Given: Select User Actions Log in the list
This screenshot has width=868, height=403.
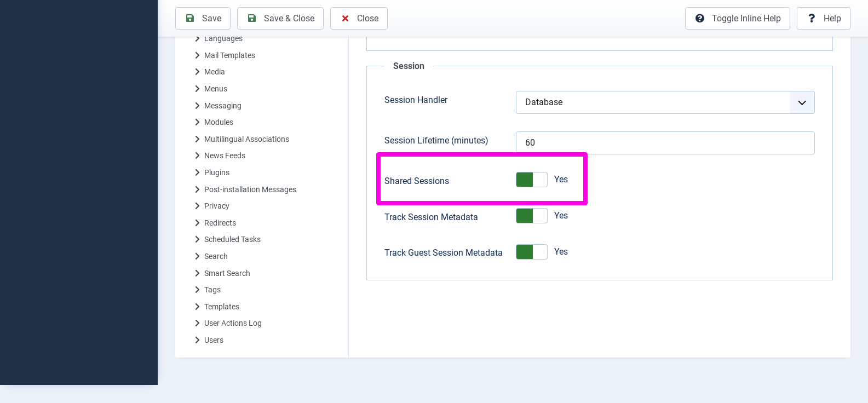Looking at the screenshot, I should tap(233, 323).
